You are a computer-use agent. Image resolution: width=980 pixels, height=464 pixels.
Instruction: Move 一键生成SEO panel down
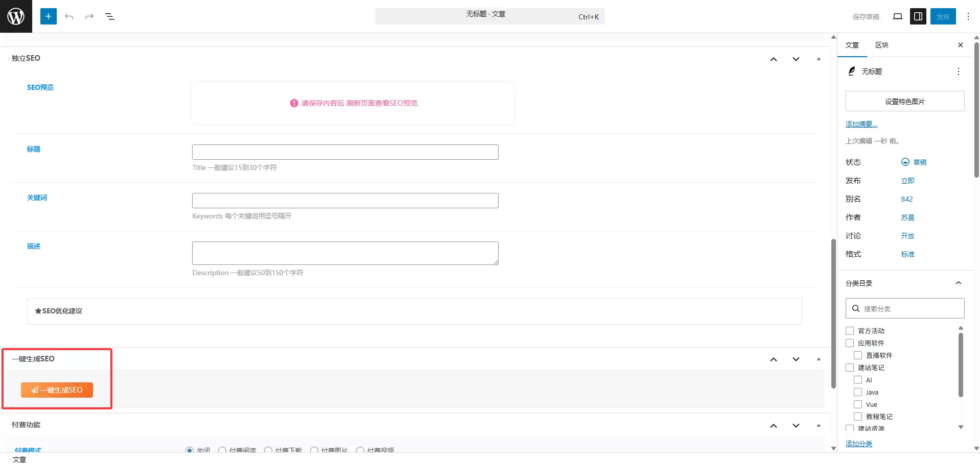pos(796,359)
